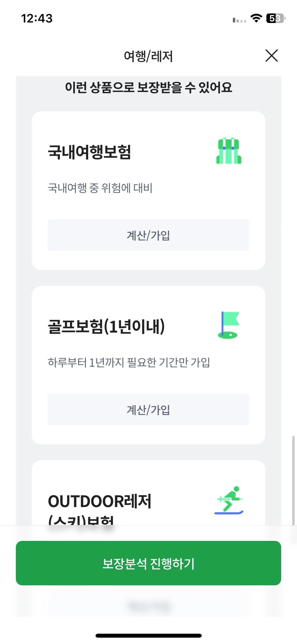
Task: Tap the golf flag icon
Action: (229, 325)
